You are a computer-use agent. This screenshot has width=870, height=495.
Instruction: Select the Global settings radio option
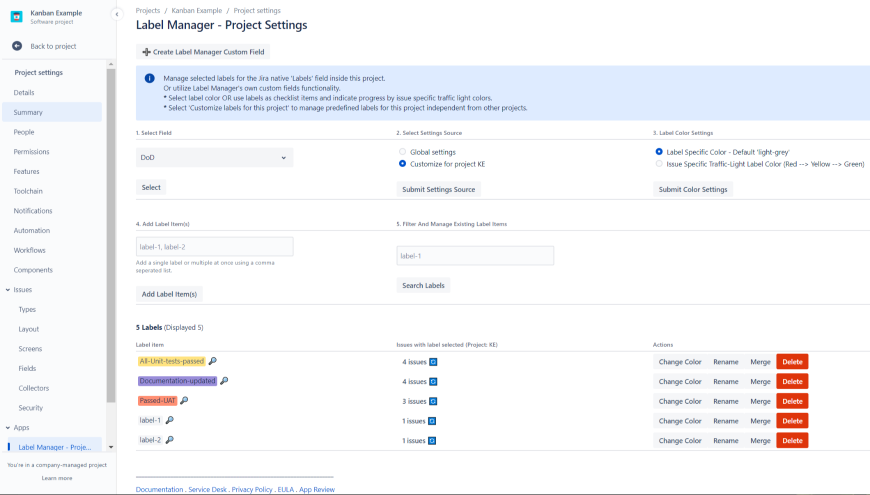point(402,152)
